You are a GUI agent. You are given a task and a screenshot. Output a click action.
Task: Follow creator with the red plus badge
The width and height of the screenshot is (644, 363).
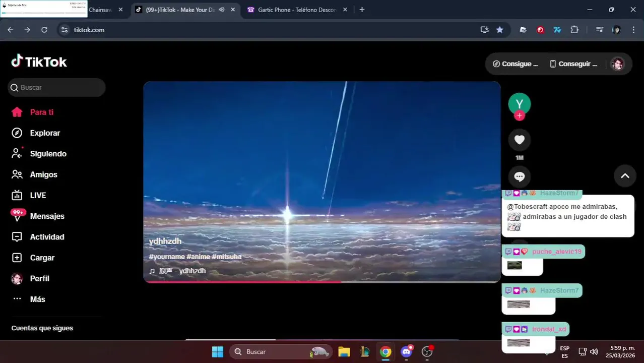[x=520, y=115]
